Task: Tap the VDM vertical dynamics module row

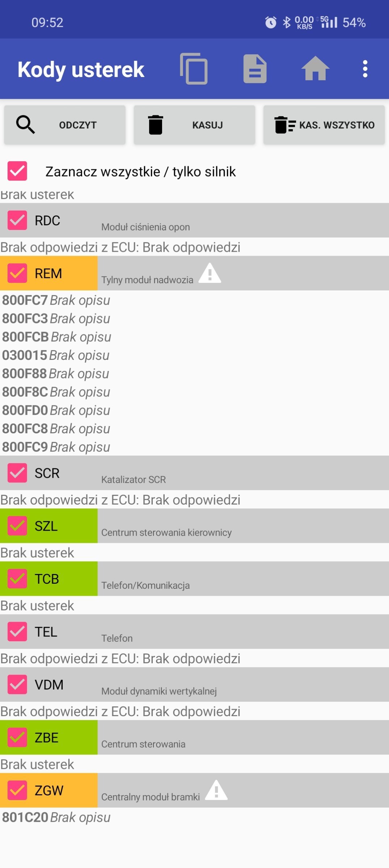Action: pyautogui.click(x=194, y=685)
